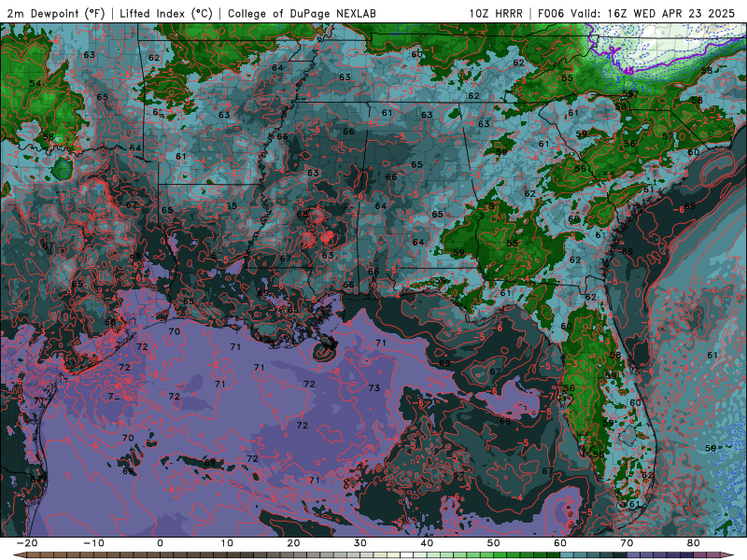The height and width of the screenshot is (560, 747).
Task: Click the "College of DuPage NEXLAB" header text
Action: 302,13
